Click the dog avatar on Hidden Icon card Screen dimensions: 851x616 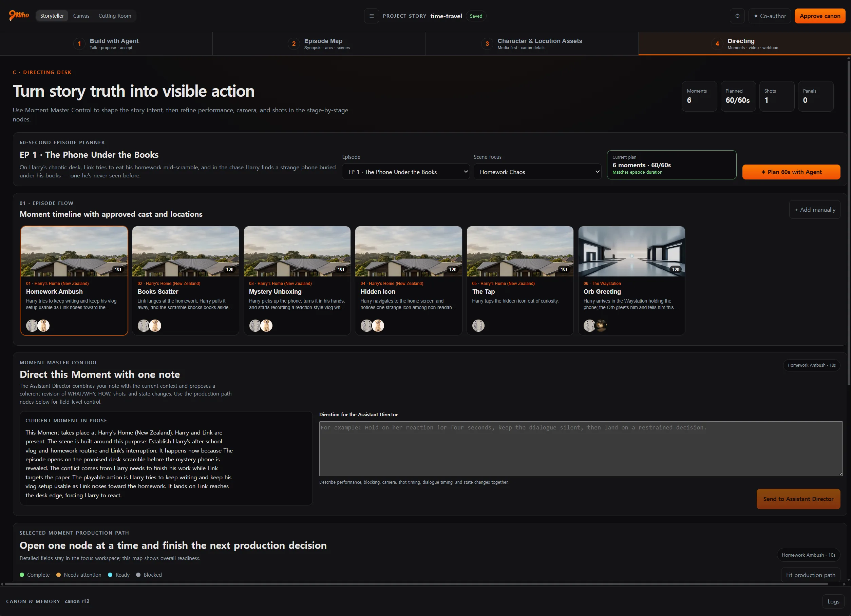378,325
